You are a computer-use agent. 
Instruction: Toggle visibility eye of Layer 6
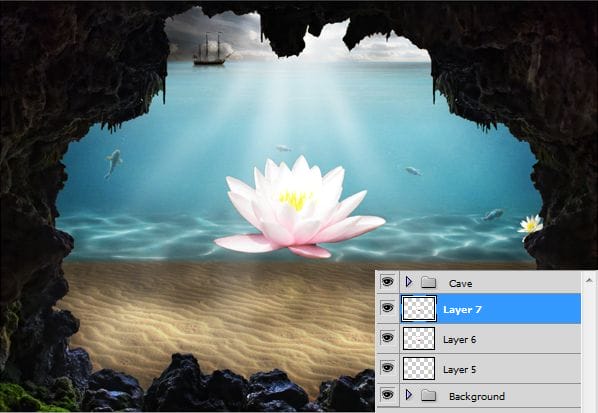click(x=387, y=337)
